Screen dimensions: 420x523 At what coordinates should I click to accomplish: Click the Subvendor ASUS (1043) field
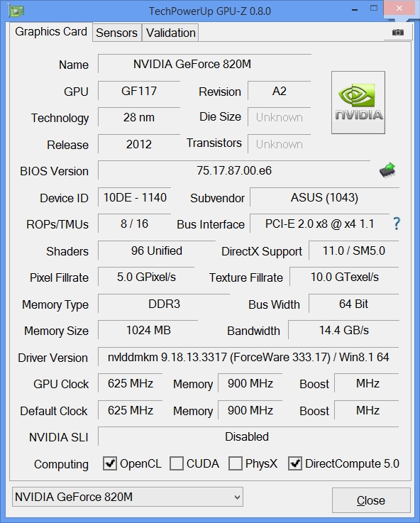point(324,197)
